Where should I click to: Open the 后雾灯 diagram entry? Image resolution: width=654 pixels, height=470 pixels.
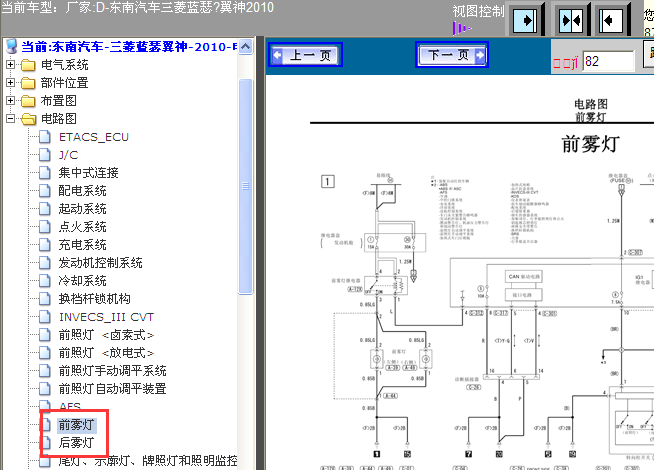click(76, 443)
